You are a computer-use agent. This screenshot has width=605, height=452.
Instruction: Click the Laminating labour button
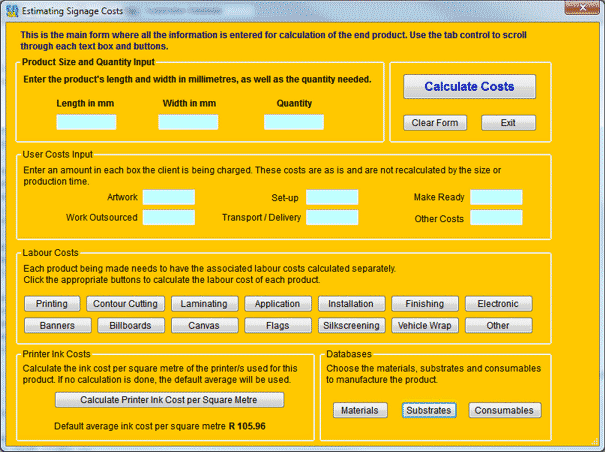coord(204,304)
